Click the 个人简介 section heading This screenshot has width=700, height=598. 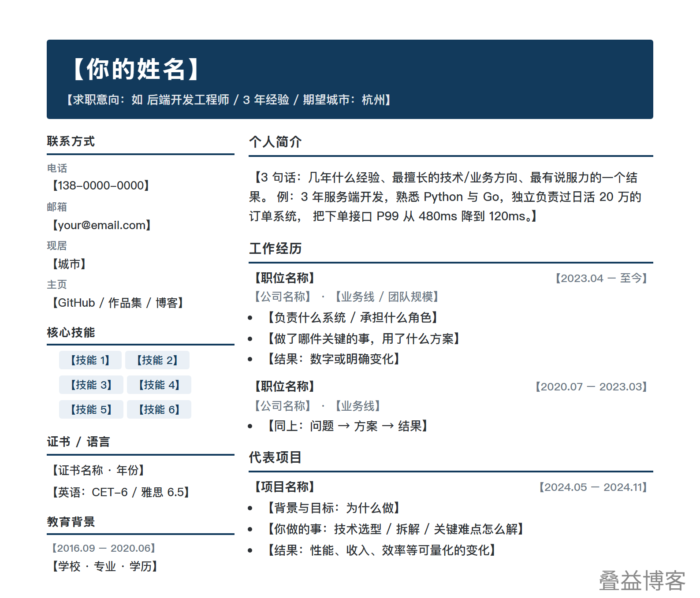click(276, 142)
